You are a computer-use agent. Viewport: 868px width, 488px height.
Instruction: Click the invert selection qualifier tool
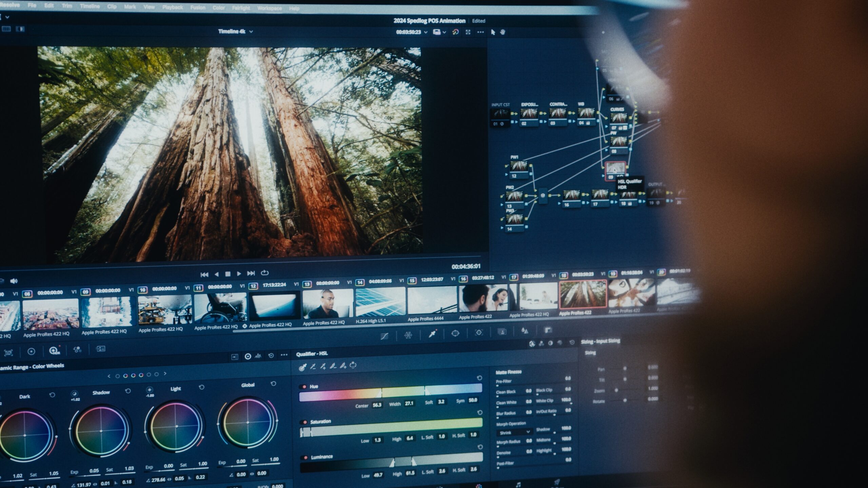[x=353, y=365]
